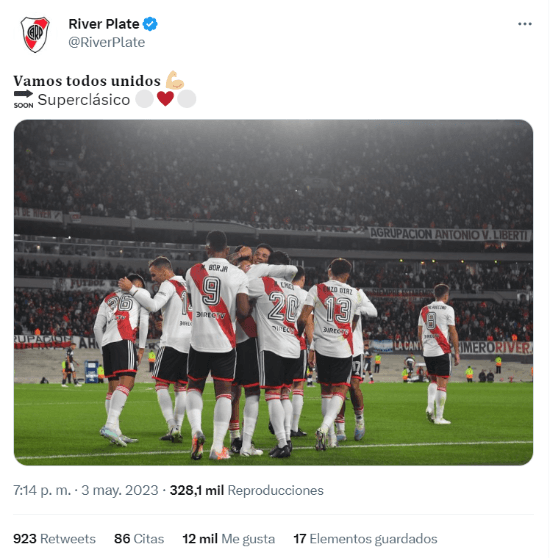550x558 pixels.
Task: Open the @RiverPlate handle link
Action: click(x=107, y=42)
